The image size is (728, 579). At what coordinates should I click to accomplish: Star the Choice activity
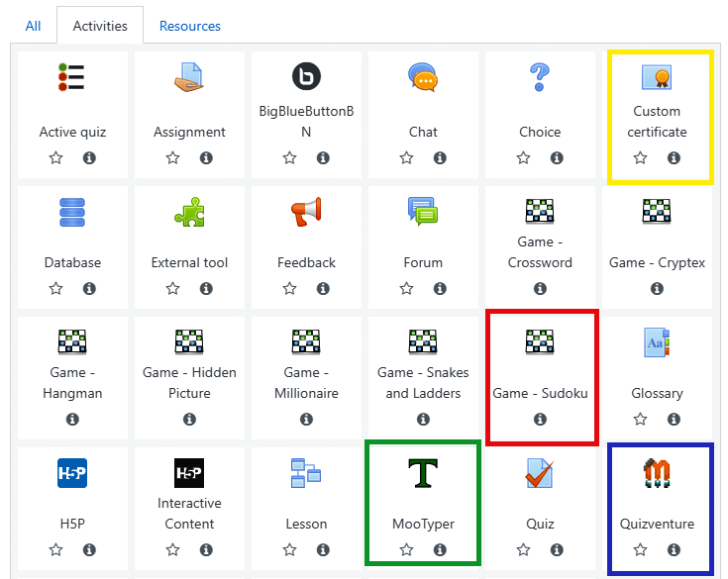point(523,157)
